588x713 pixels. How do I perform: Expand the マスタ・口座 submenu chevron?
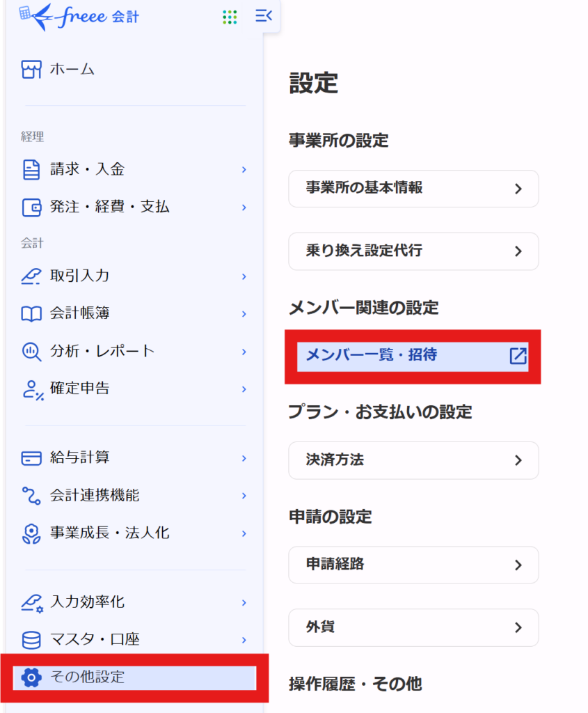[x=244, y=639]
